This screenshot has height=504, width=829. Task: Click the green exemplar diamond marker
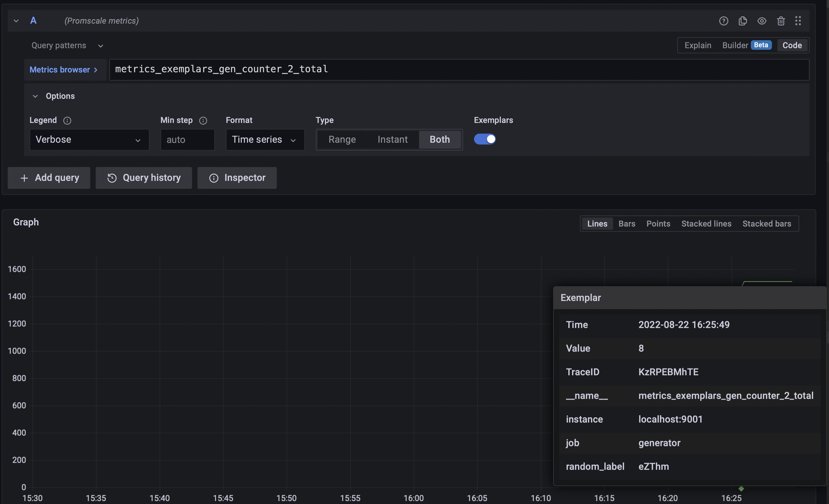click(x=741, y=489)
